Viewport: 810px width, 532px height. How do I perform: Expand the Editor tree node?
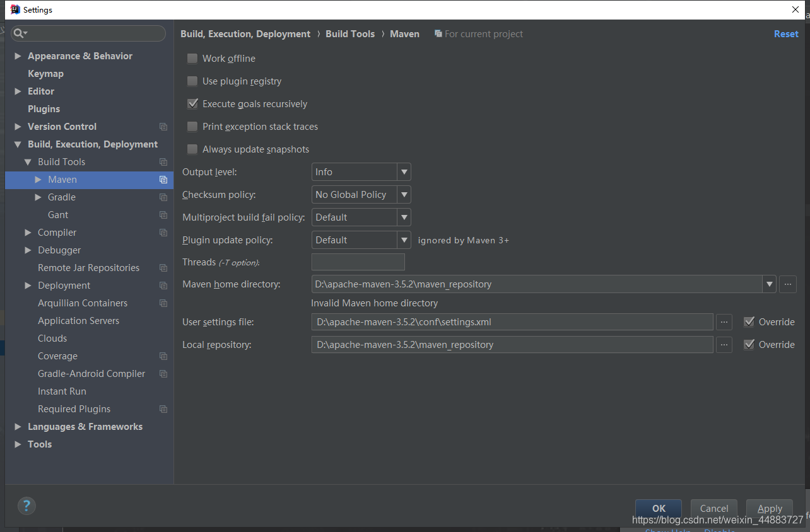[18, 91]
